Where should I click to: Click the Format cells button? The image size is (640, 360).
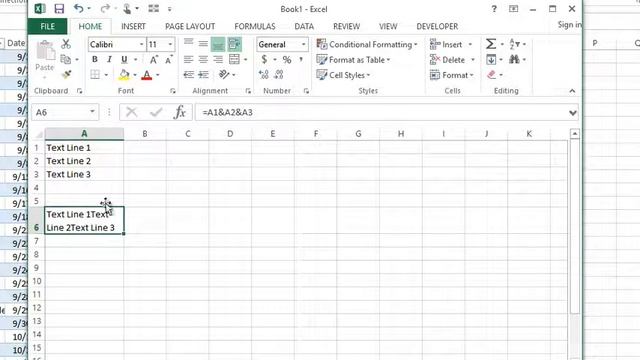pos(451,75)
